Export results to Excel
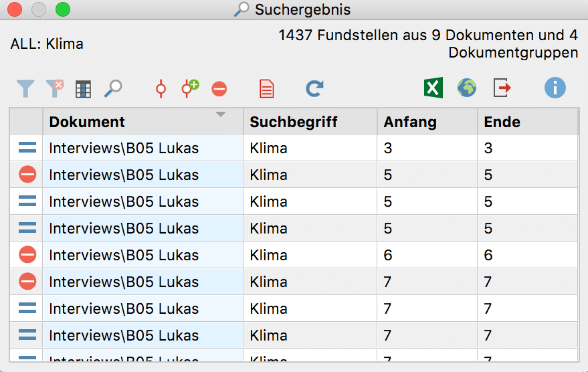Image resolution: width=588 pixels, height=372 pixels. click(x=433, y=88)
